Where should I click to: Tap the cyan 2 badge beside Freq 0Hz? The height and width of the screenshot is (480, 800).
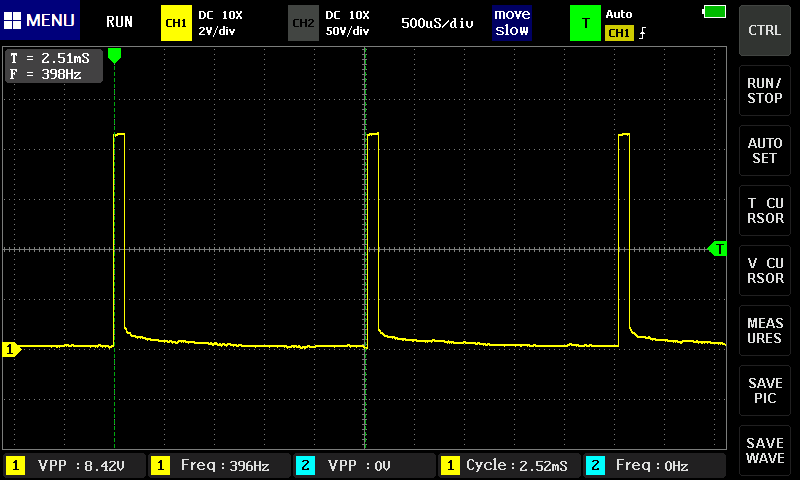[x=595, y=465]
